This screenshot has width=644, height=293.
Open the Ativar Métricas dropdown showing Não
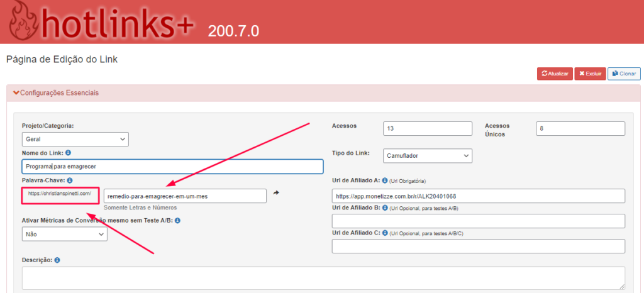(65, 234)
